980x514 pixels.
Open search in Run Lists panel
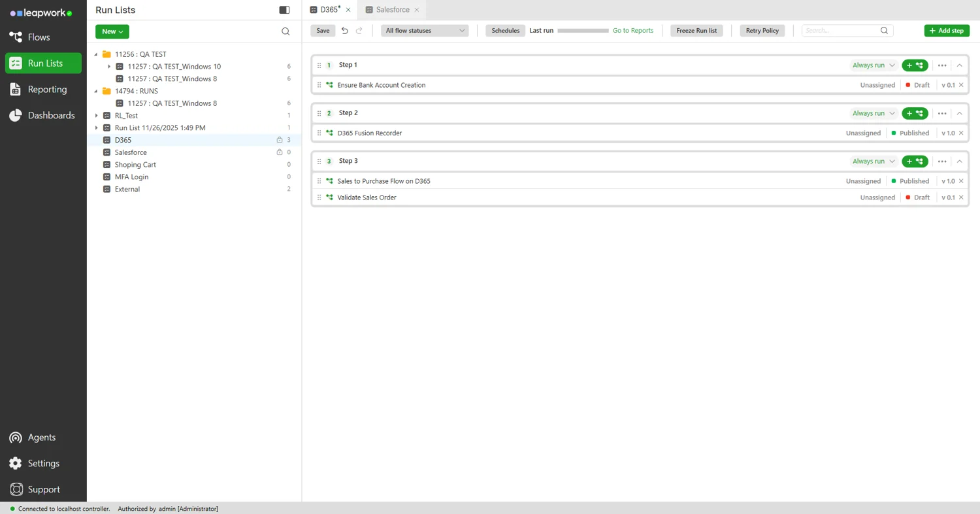tap(286, 31)
